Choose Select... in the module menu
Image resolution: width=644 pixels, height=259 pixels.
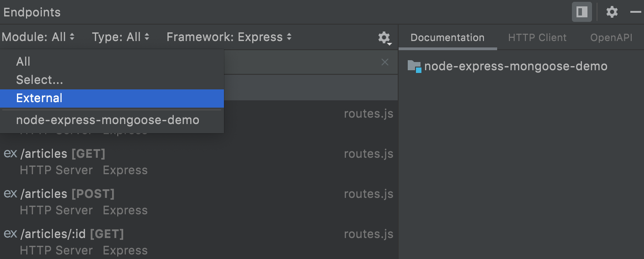[40, 80]
